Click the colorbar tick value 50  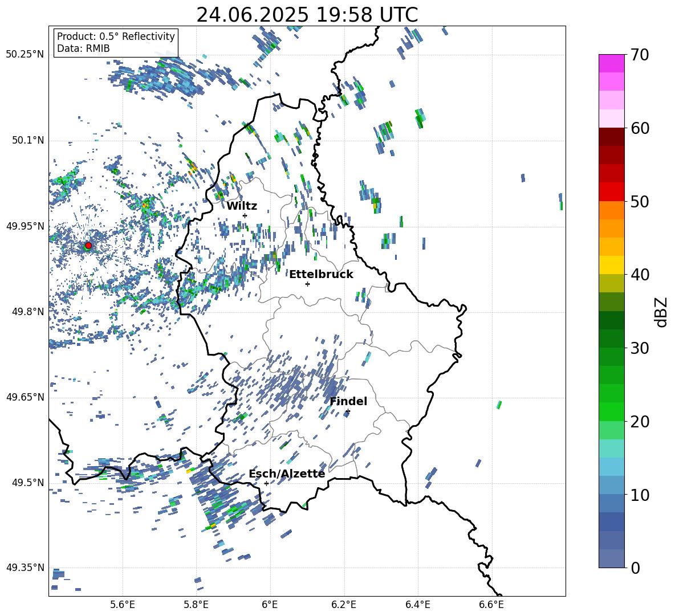(640, 202)
